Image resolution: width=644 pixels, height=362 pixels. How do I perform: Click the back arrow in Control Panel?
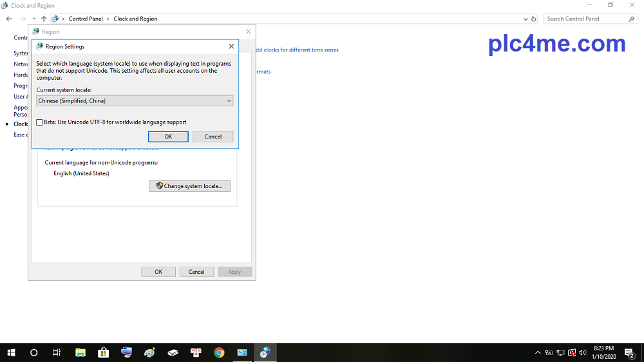[9, 19]
